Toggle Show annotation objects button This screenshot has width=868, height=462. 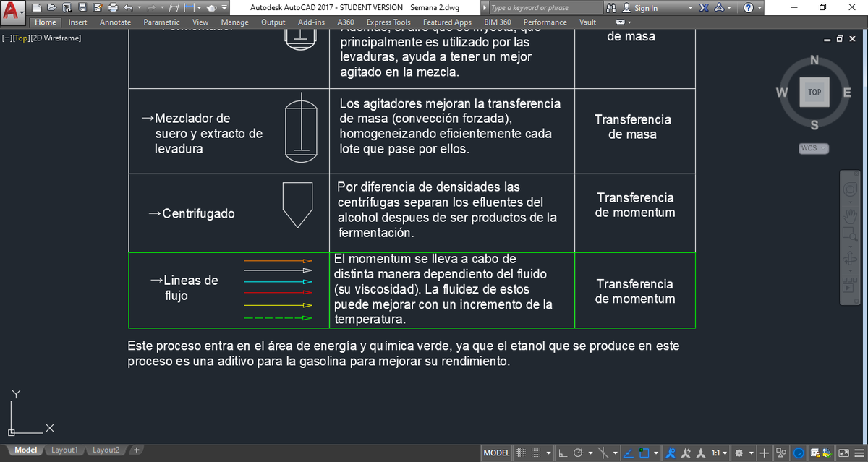[671, 453]
